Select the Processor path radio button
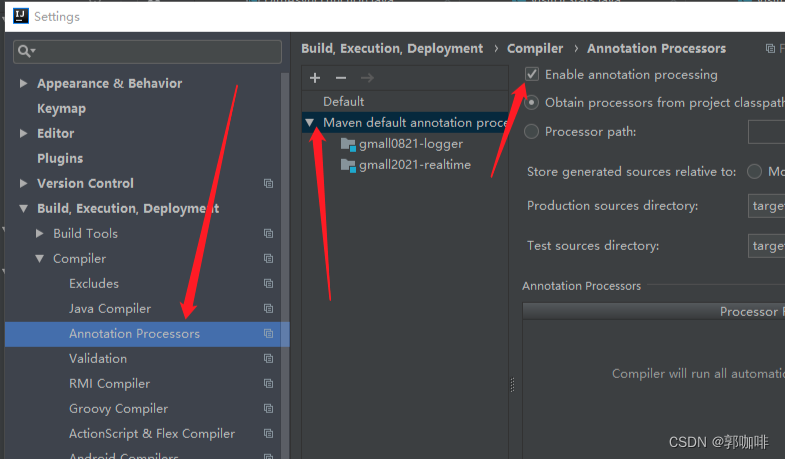The image size is (785, 459). (x=531, y=132)
